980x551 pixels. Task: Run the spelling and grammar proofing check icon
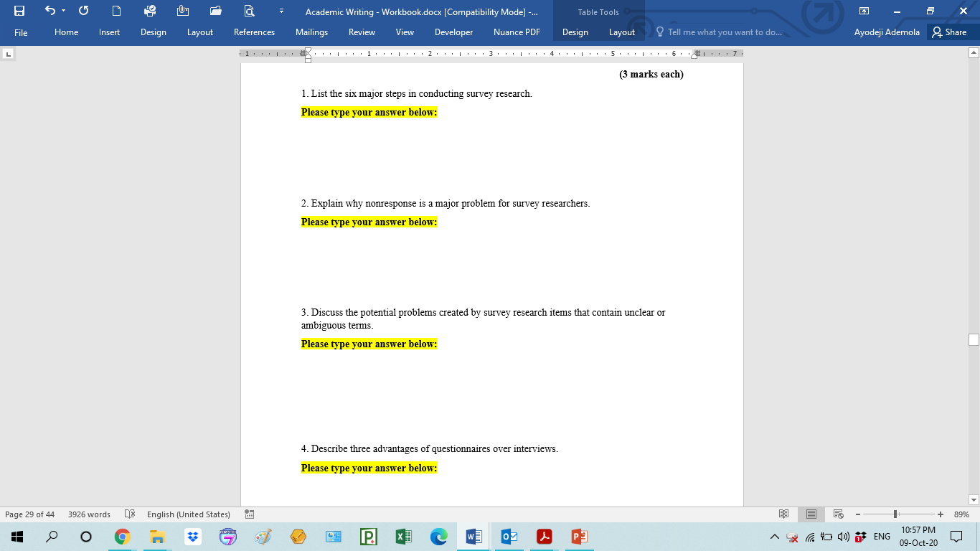pos(131,514)
